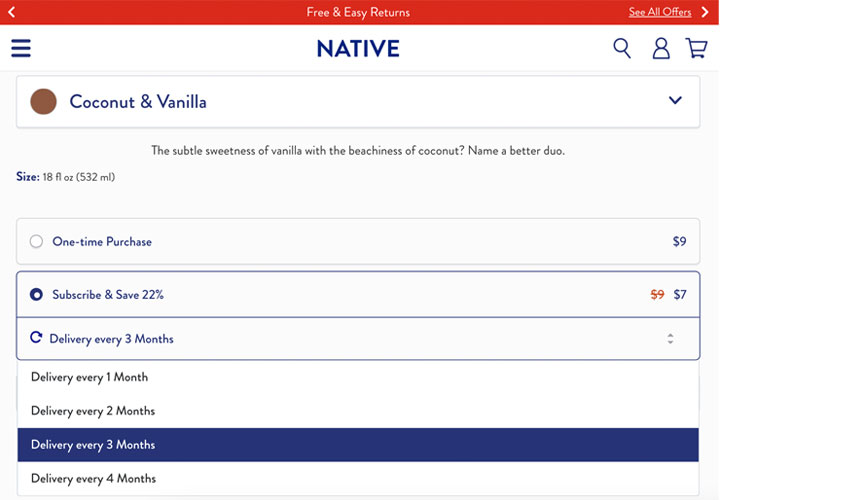Click the NATIVE logo
858x500 pixels.
pyautogui.click(x=358, y=49)
